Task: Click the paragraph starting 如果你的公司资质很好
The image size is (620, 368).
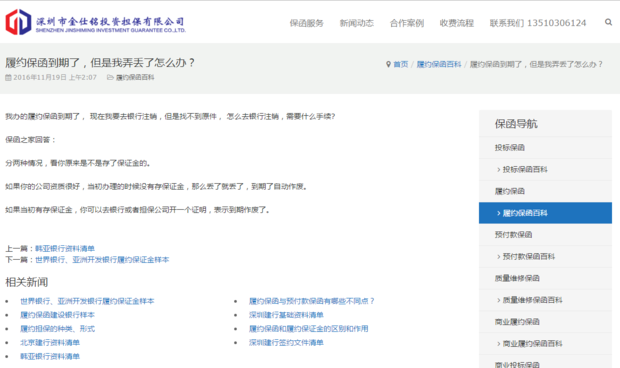Action: tap(156, 187)
